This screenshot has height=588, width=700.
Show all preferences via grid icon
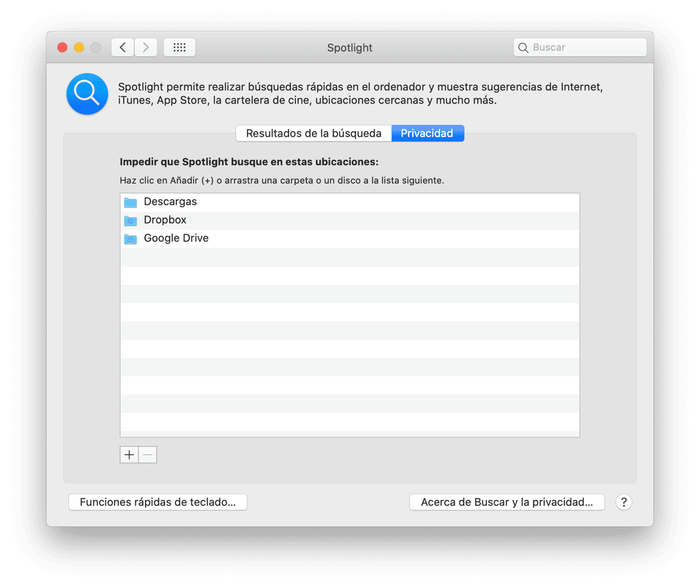pos(180,47)
